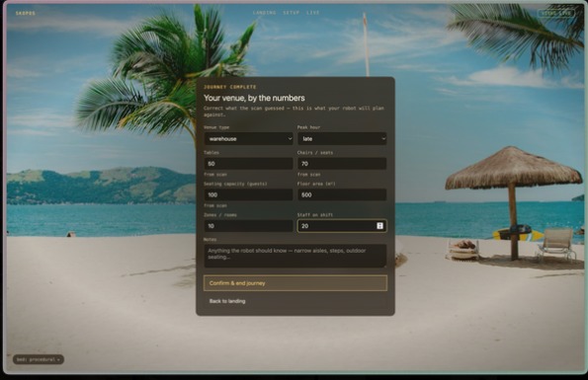Screen dimensions: 588x380
Task: Click the 'Your venue, by the numbers' heading
Action: (x=254, y=98)
